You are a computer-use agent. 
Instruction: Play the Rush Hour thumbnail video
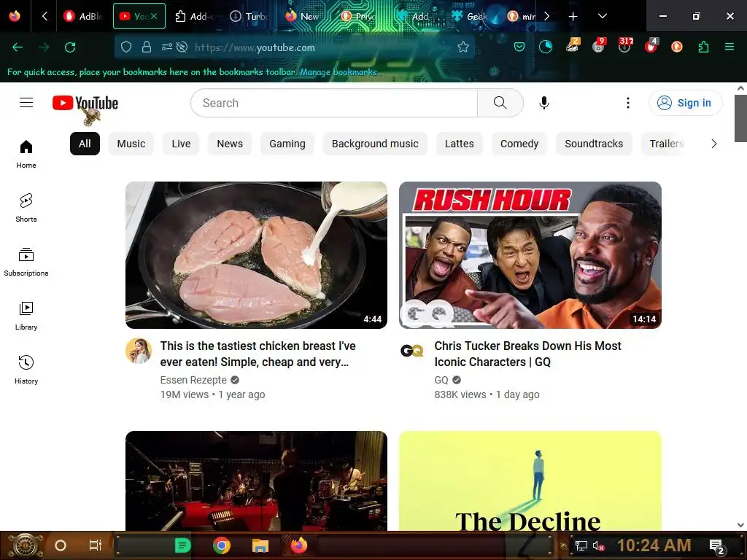point(530,255)
